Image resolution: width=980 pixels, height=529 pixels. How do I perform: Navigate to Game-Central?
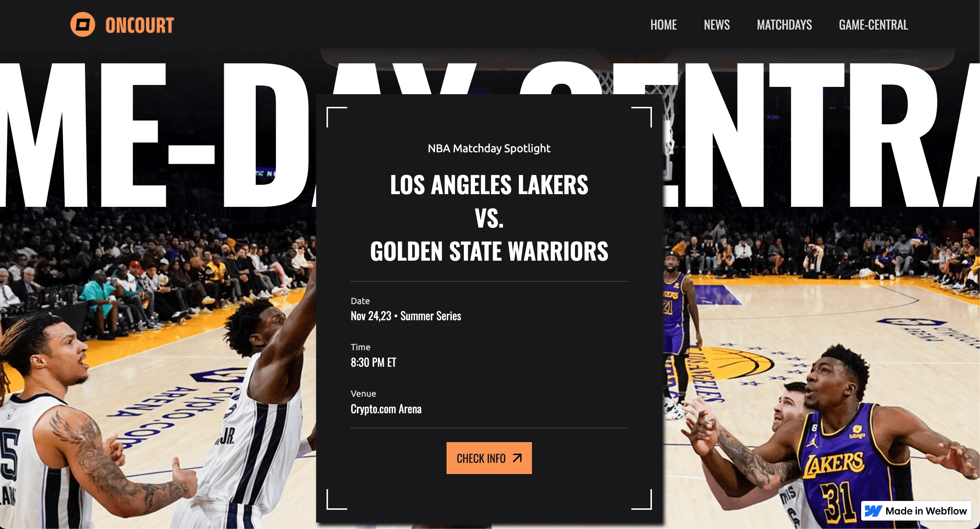(873, 25)
